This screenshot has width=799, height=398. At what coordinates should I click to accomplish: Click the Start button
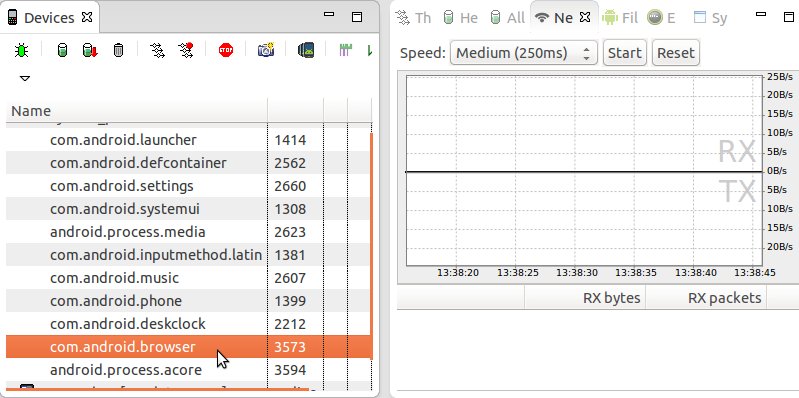click(x=625, y=52)
